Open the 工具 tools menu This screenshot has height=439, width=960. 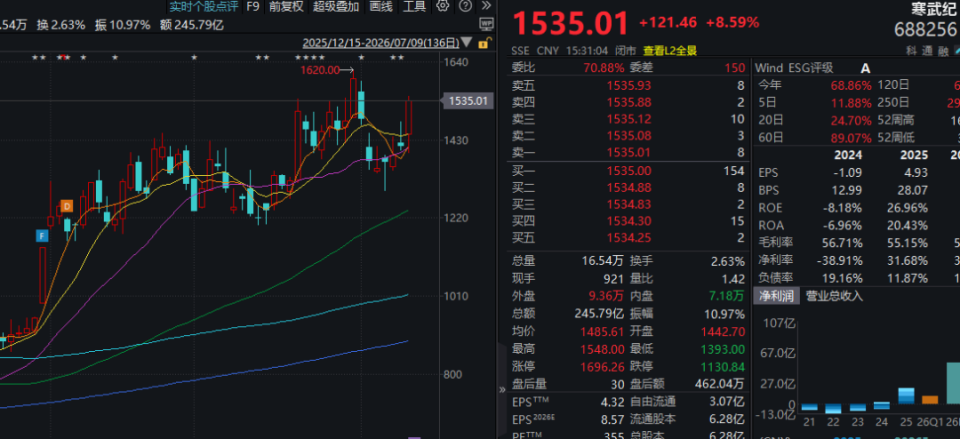(414, 6)
